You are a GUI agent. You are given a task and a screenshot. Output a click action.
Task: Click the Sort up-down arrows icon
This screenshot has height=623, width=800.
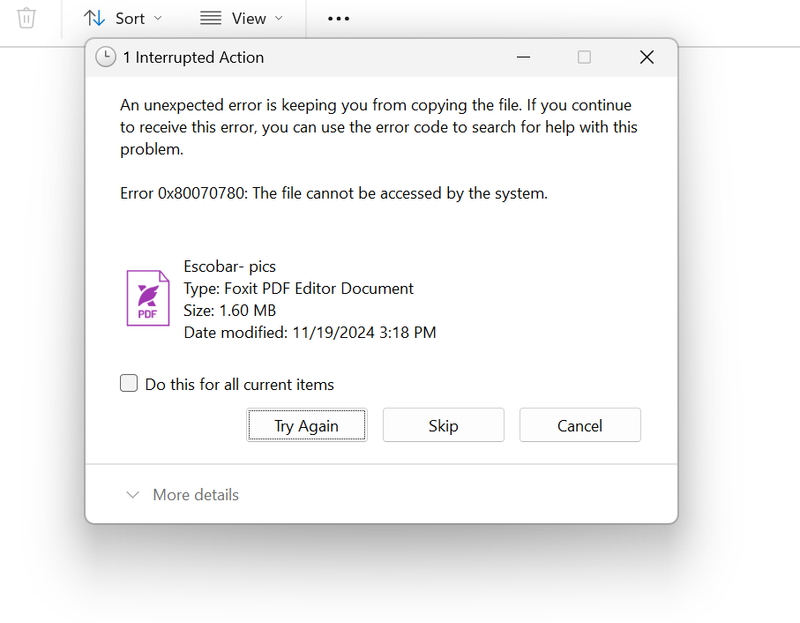94,18
